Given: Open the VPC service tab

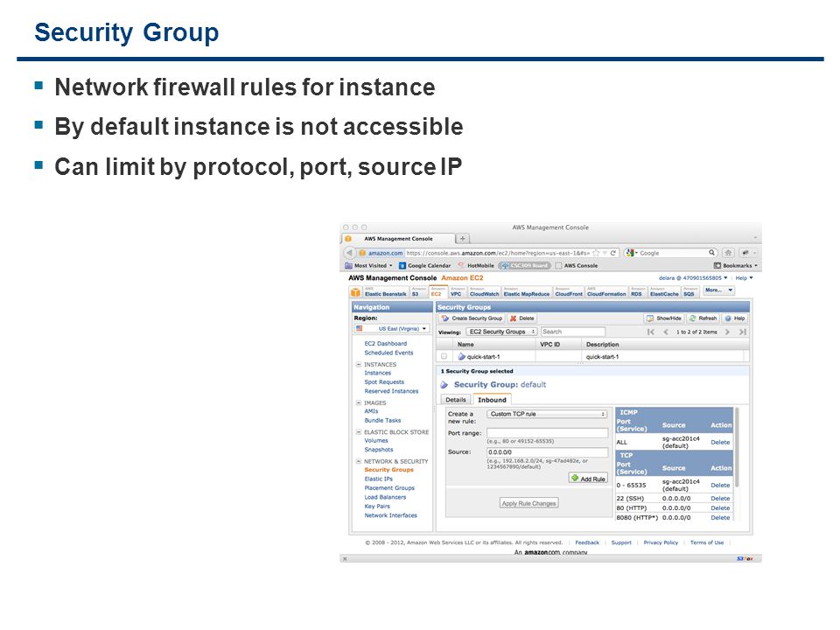Looking at the screenshot, I should (x=457, y=292).
